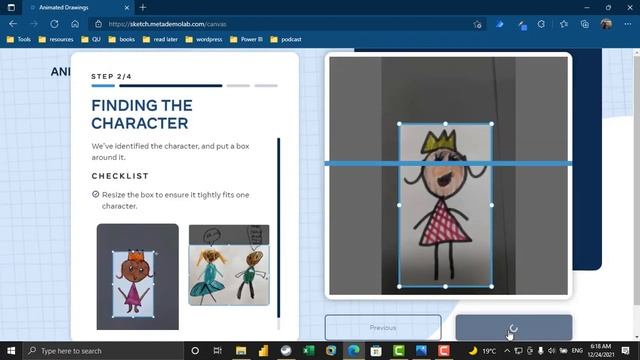Open the Settings and more menu

point(628,24)
